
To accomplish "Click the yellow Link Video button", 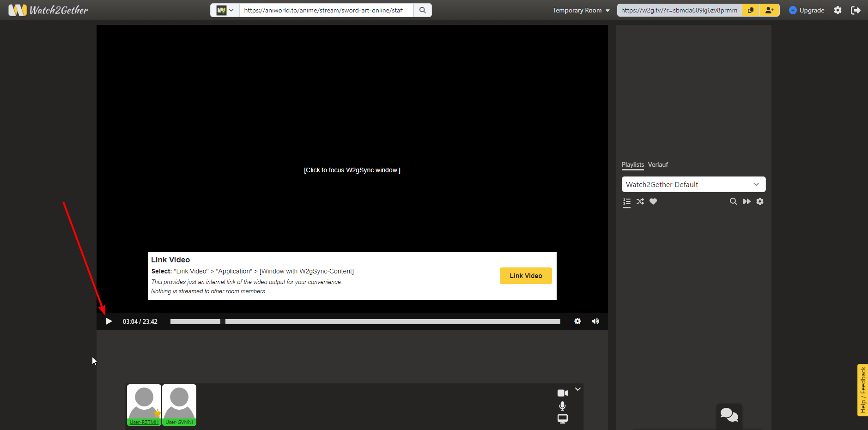I will 526,276.
